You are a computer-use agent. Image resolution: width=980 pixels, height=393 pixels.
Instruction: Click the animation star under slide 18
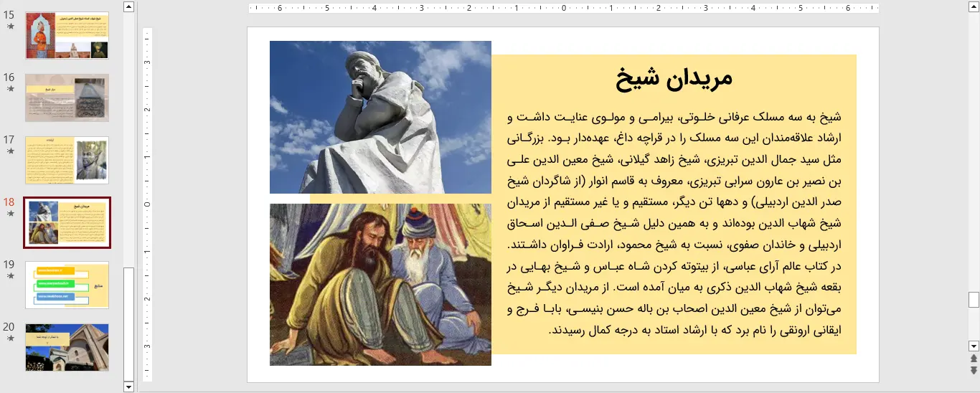tap(10, 214)
